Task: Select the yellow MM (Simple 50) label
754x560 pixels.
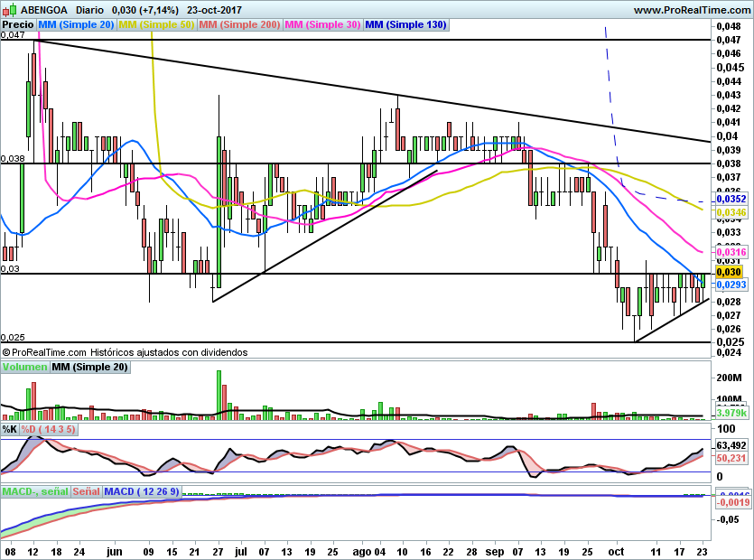Action: pos(156,25)
